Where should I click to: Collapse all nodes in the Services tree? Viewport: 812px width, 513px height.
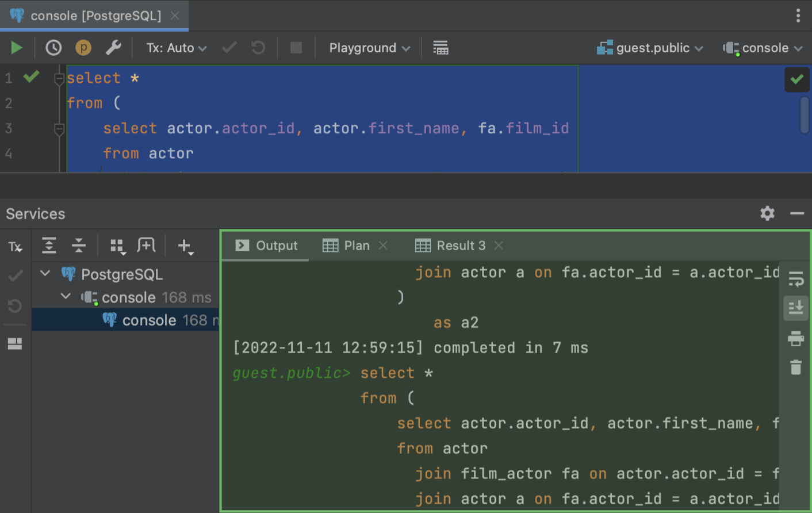79,246
